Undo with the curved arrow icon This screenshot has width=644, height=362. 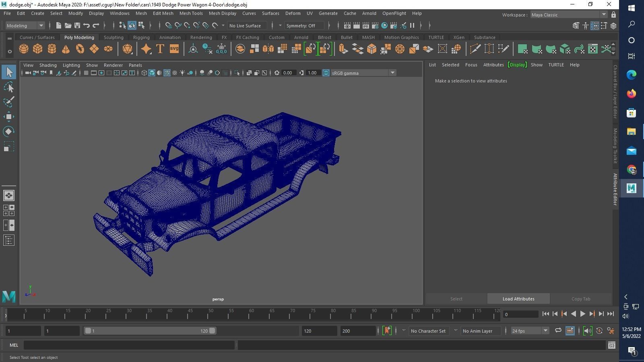point(87,26)
